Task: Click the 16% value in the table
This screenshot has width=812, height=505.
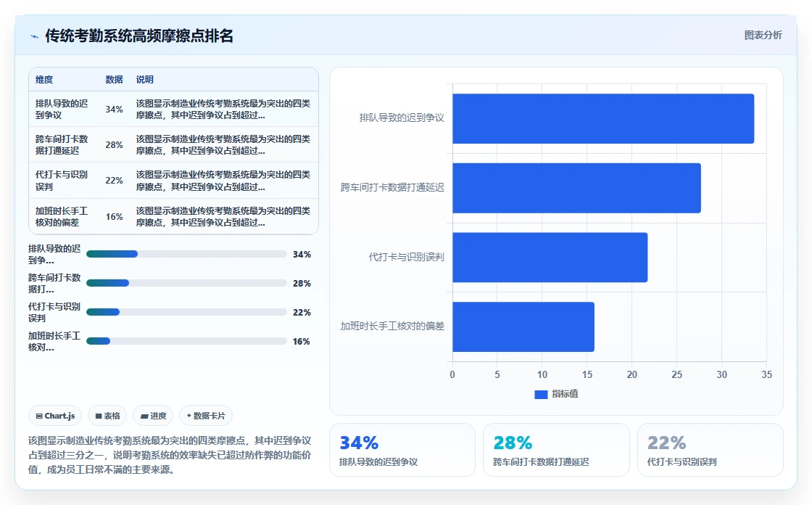Action: point(114,217)
